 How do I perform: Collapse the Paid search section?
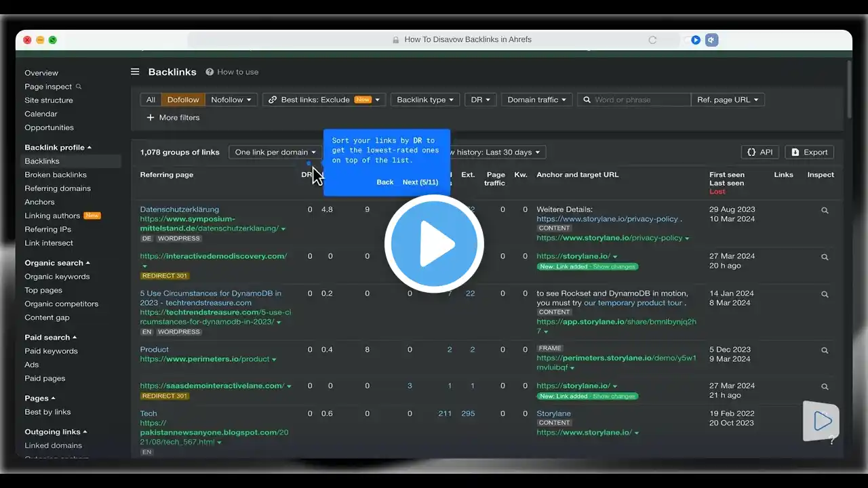click(x=51, y=338)
